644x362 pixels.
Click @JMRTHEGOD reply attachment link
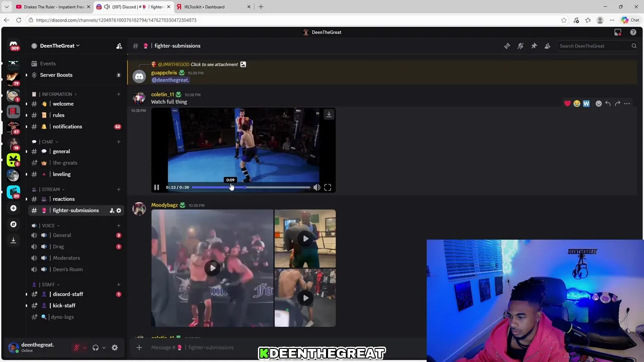(214, 64)
